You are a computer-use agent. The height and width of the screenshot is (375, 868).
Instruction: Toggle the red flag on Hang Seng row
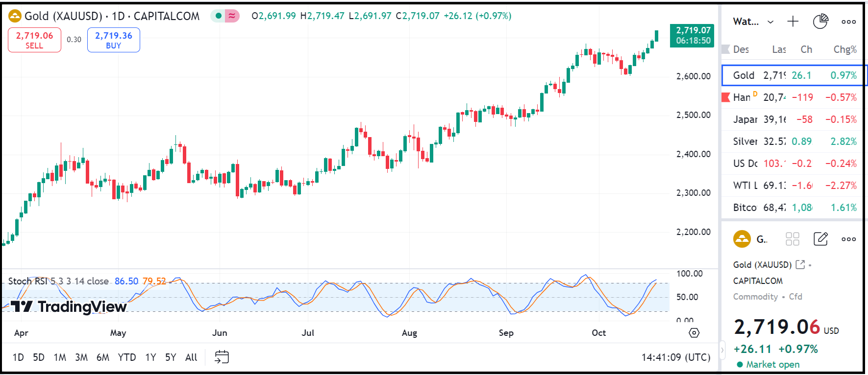pos(726,97)
